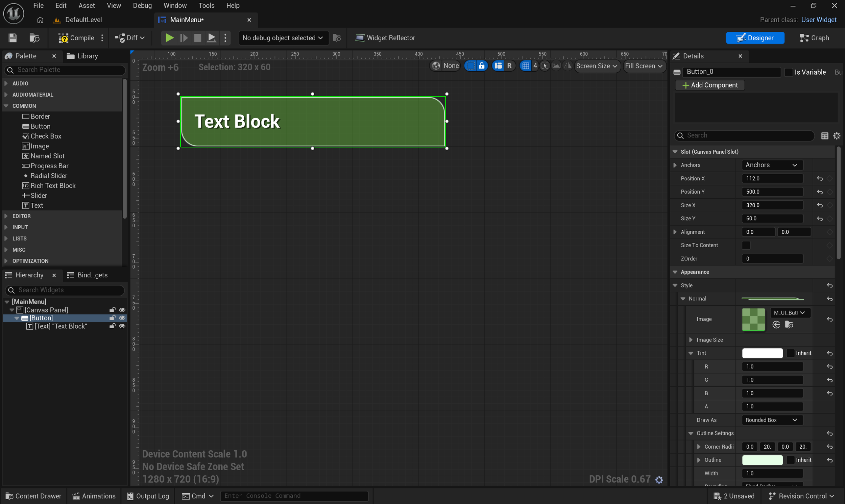Toggle the Tint Inherit checkbox
This screenshot has height=504, width=845.
pyautogui.click(x=791, y=353)
